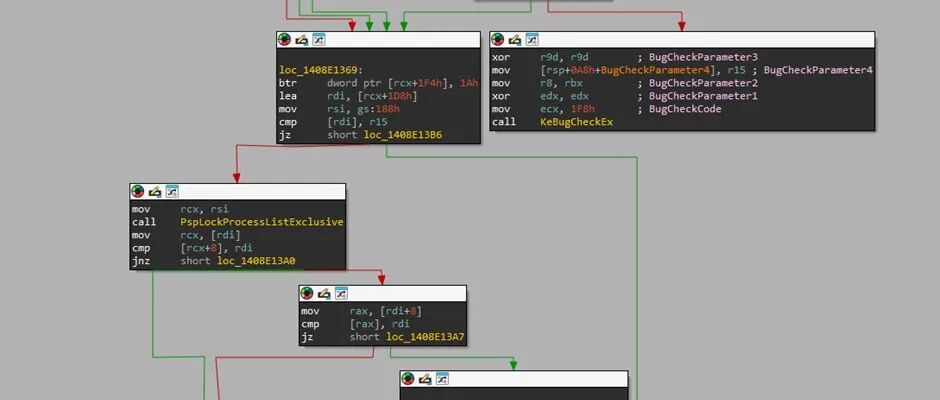Set node color for the KeBugCheckEx block
Viewport: 940px width, 400px height.
point(498,40)
